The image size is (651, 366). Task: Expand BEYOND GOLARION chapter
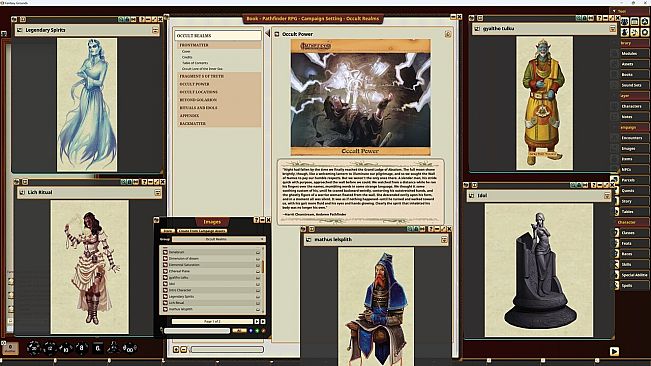coord(219,100)
